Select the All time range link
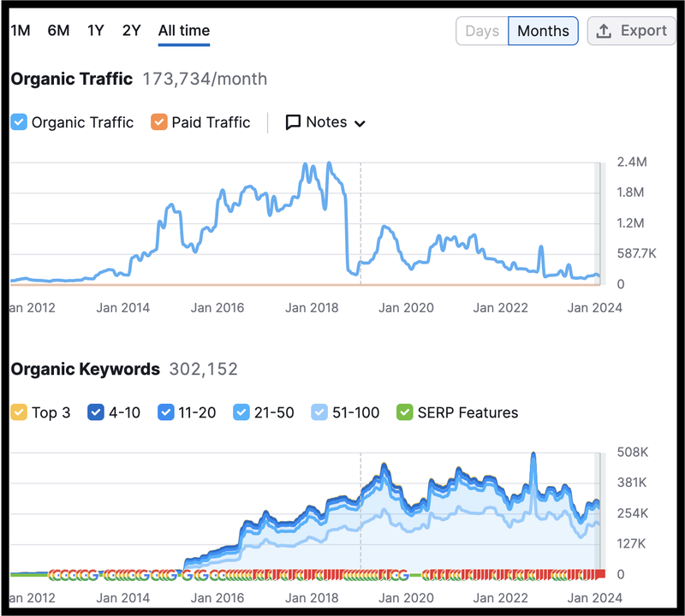This screenshot has height=616, width=685. [x=183, y=30]
